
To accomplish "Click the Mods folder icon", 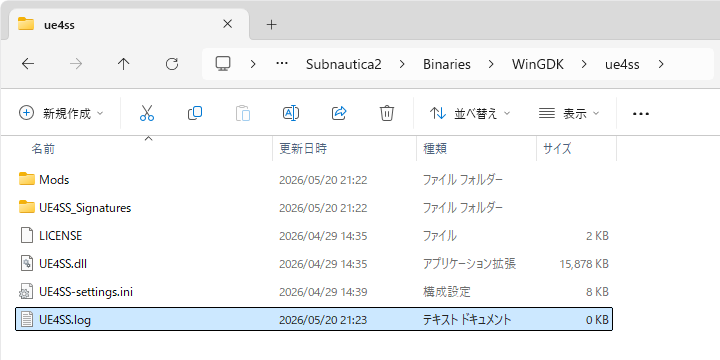I will [27, 179].
